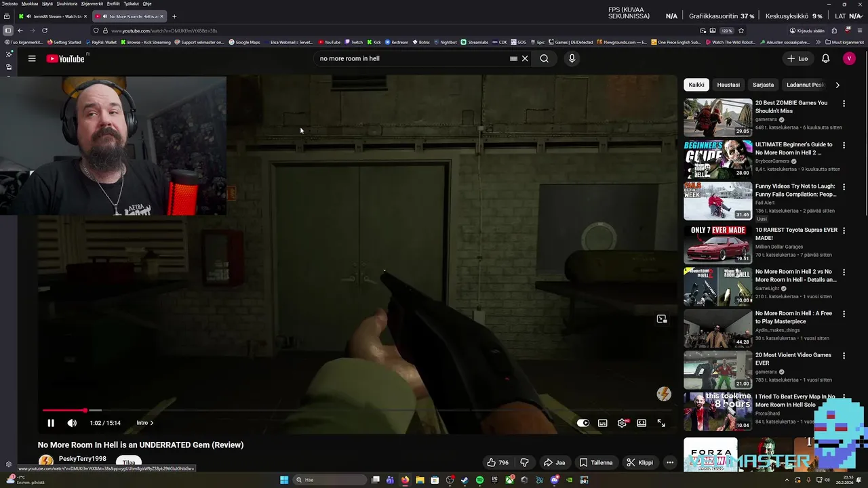This screenshot has width=868, height=488.
Task: Open options for No More Room in Hell 2 vs video
Action: 844,272
